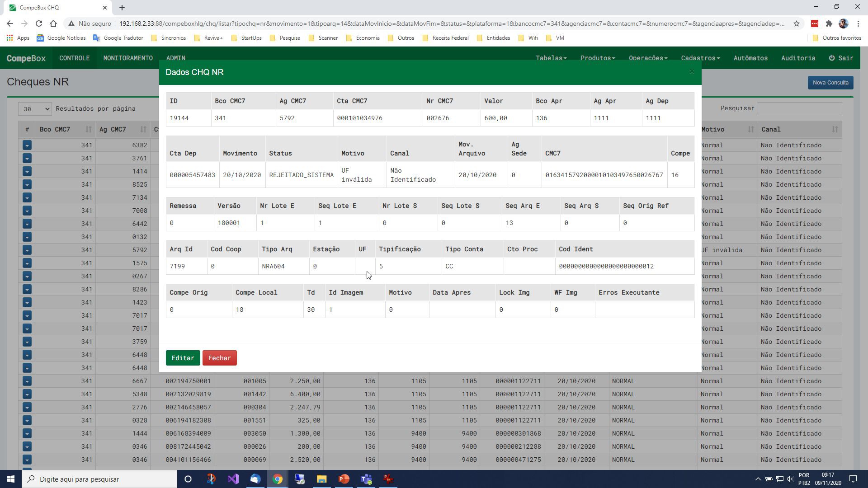Viewport: 868px width, 488px height.
Task: Select the MONITORAMENTO menu item
Action: pos(128,58)
